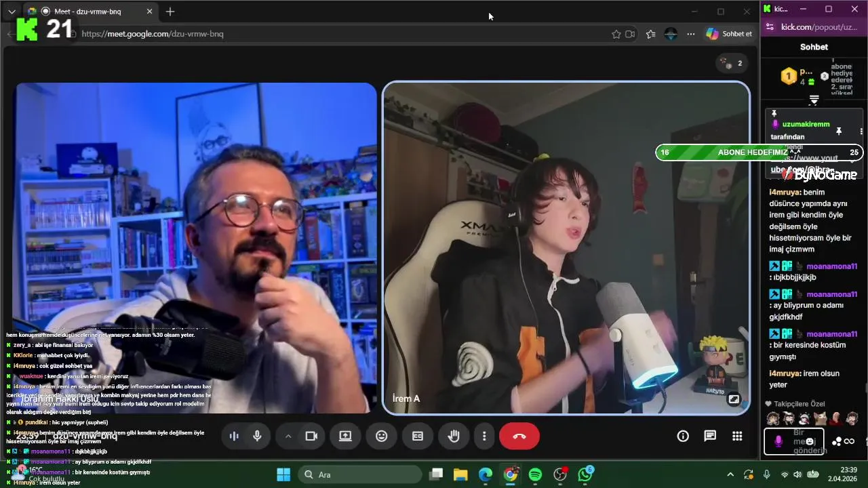Open browser settings and more menu

coord(690,34)
